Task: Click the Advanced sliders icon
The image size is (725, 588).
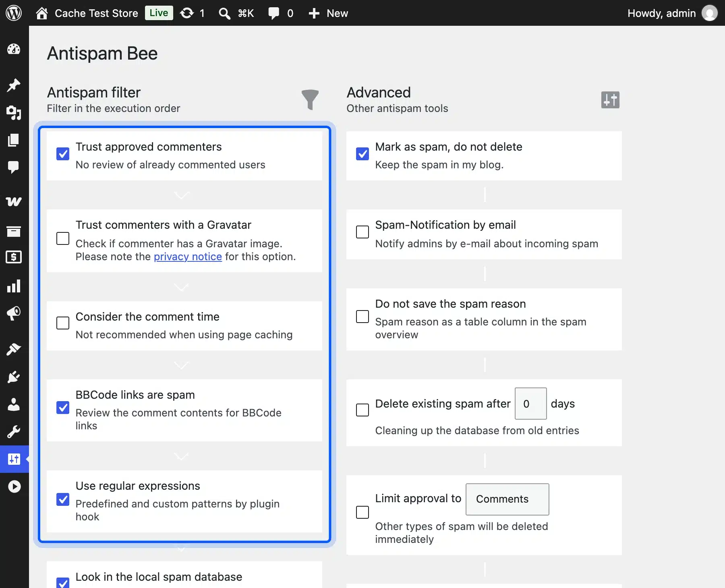Action: click(610, 100)
